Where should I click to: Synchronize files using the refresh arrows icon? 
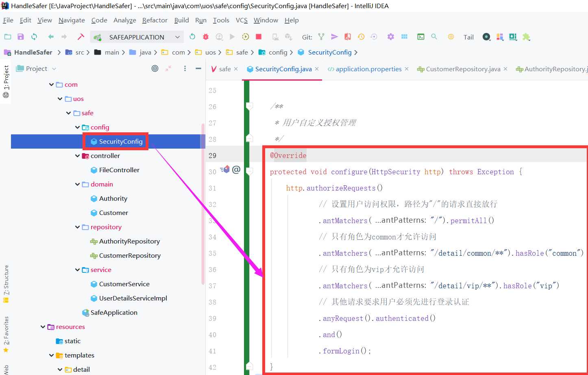[x=34, y=37]
